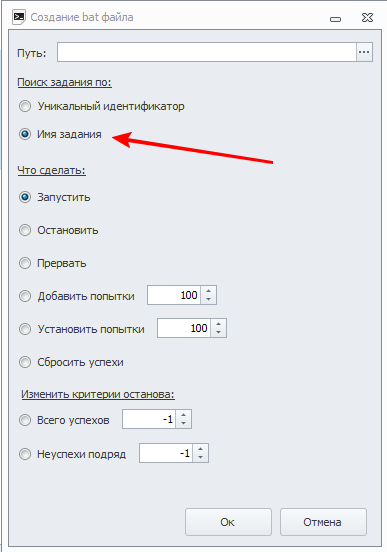Select Уникальный идентификатор radio option
This screenshot has width=387, height=552.
(25, 106)
